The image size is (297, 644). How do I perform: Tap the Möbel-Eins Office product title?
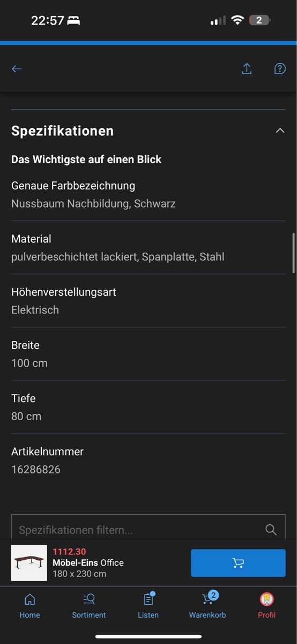coord(88,563)
